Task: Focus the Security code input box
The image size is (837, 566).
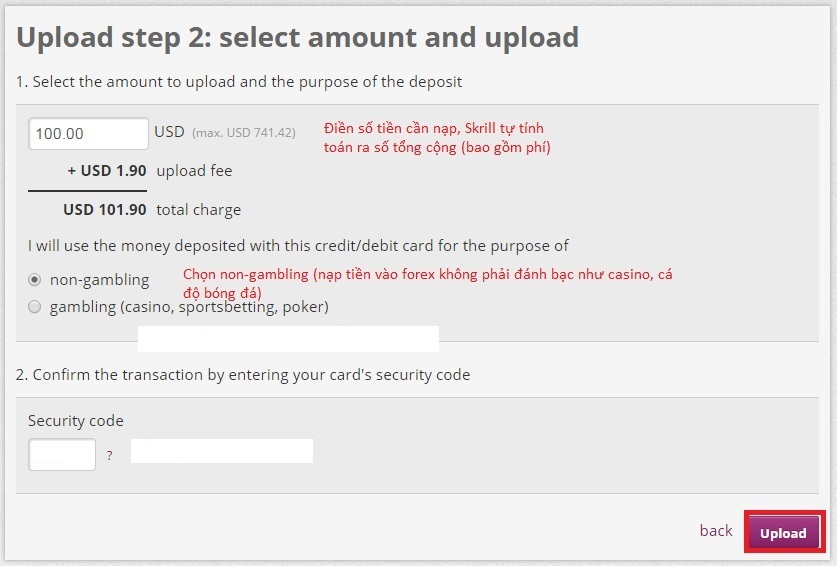Action: [x=62, y=455]
